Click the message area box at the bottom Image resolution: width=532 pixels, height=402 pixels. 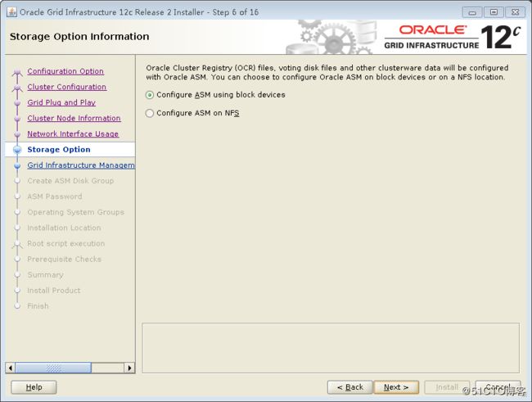tap(331, 348)
